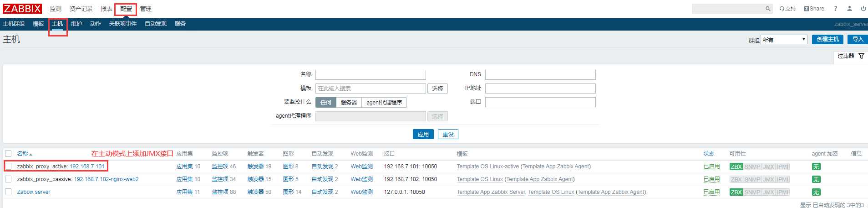This screenshot has width=868, height=208.
Task: Open 自动发现 2 for zabbix_proxy_passive
Action: (322, 179)
